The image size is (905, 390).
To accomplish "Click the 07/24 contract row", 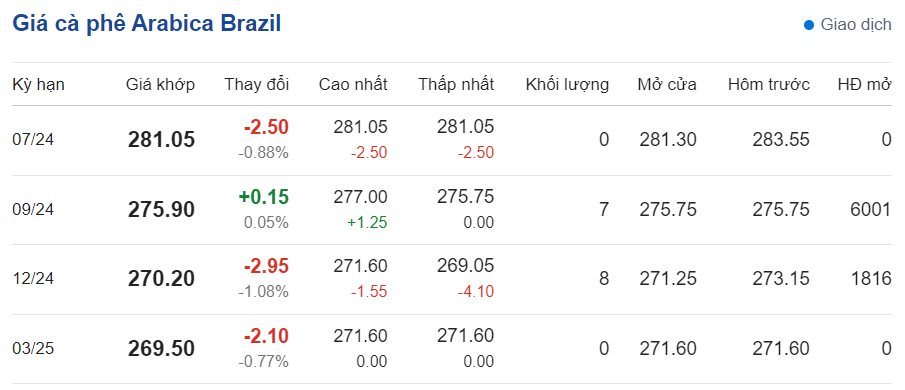I will (x=452, y=140).
